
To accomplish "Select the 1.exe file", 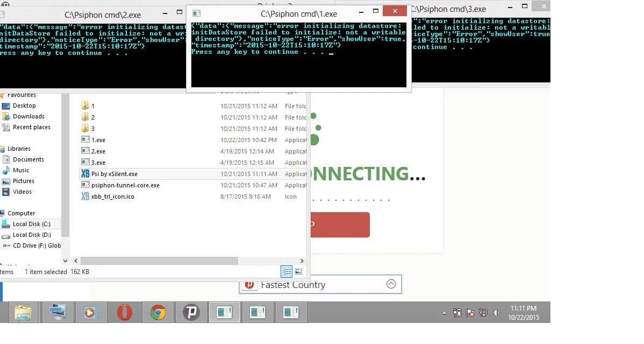I will [98, 140].
